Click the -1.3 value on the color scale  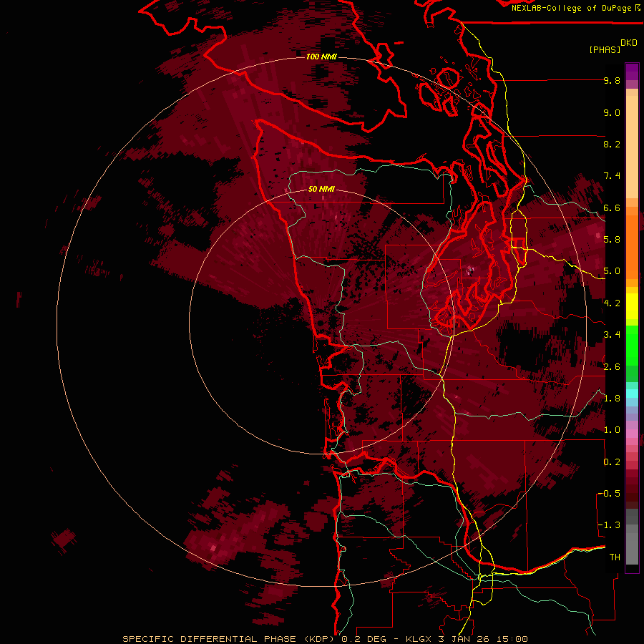609,525
